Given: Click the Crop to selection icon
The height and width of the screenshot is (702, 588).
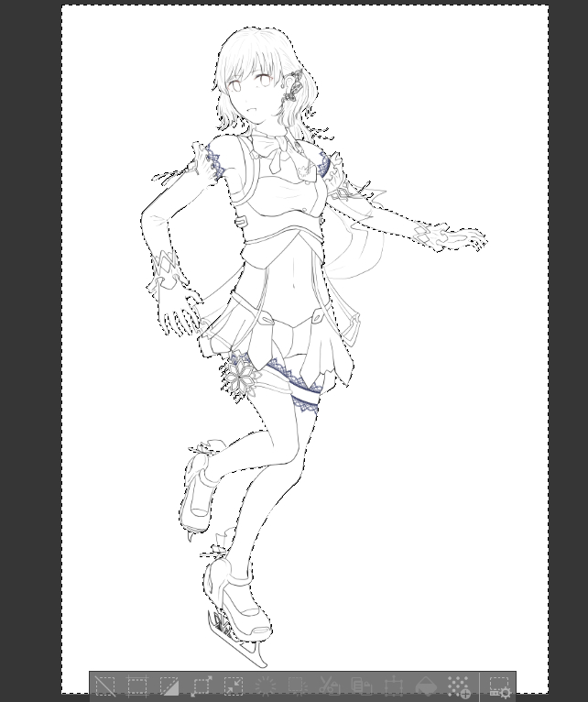Looking at the screenshot, I should pyautogui.click(x=137, y=686).
